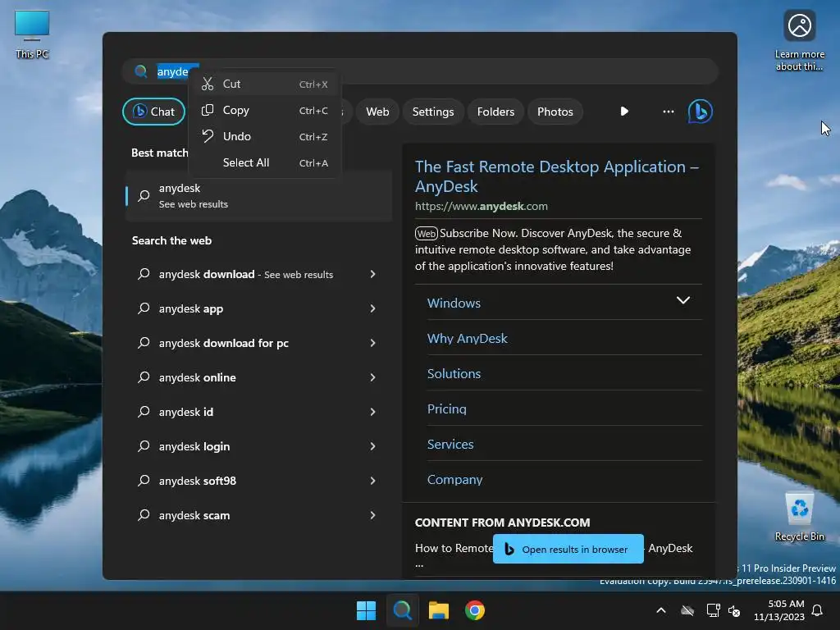The image size is (840, 630).
Task: Select the anydesk best match result
Action: tap(258, 196)
